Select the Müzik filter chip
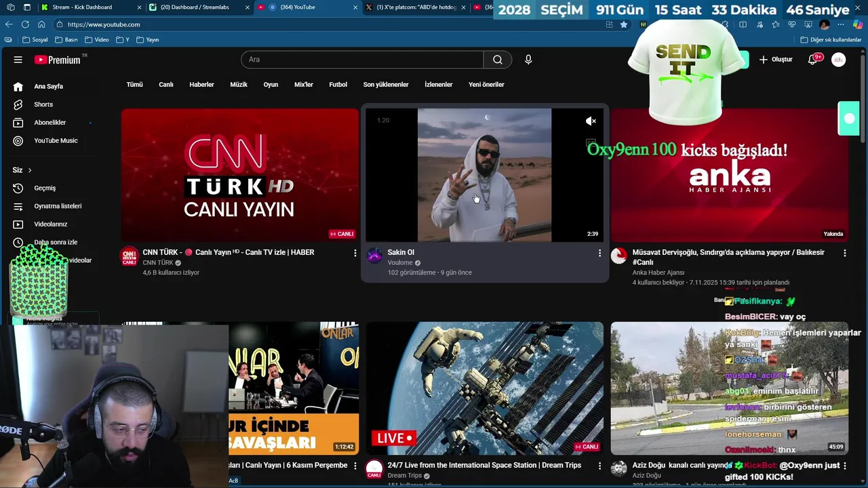 (239, 85)
